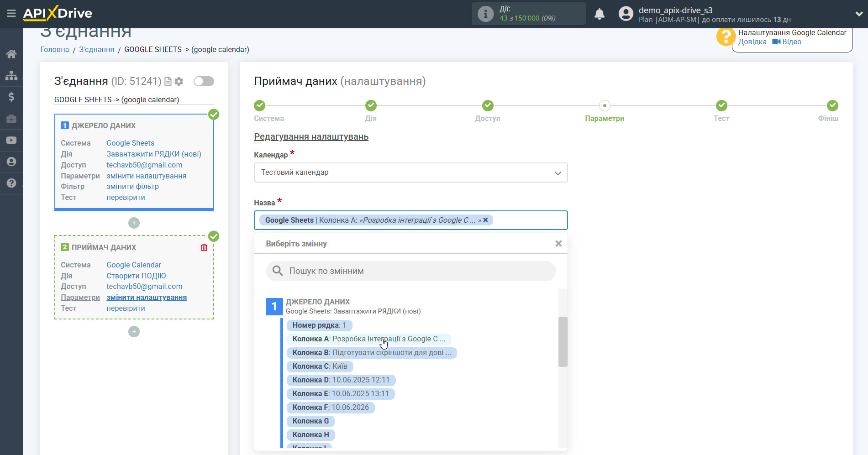Select variable Номер рядка
This screenshot has height=455, width=868.
point(320,325)
